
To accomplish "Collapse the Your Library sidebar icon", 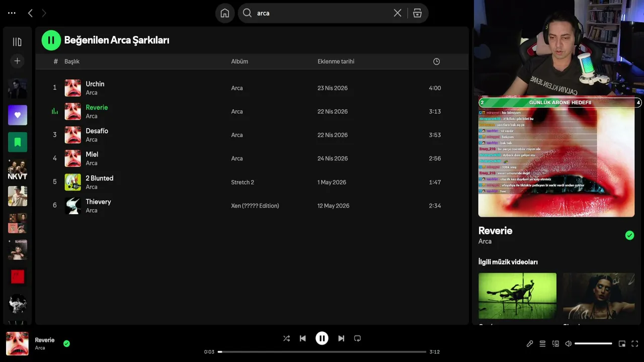I will (17, 42).
